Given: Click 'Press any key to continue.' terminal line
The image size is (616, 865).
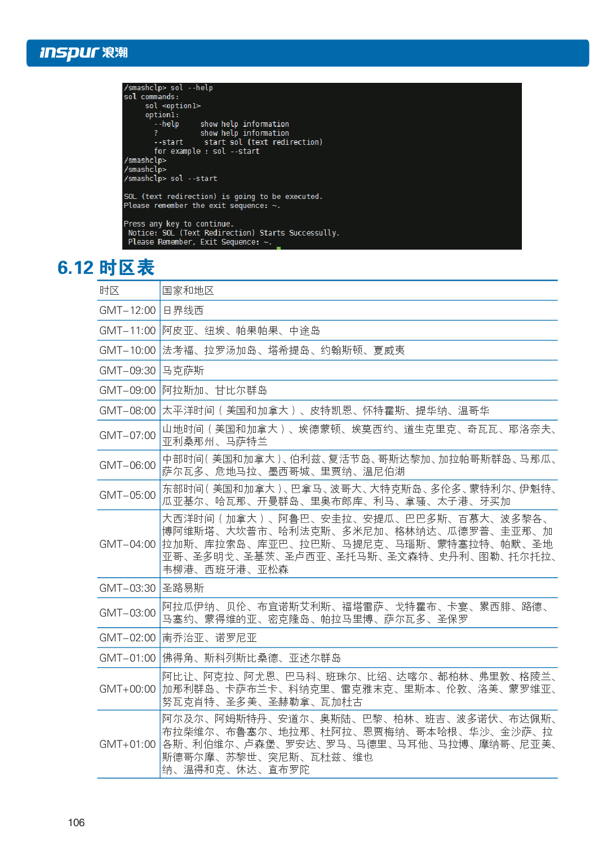Looking at the screenshot, I should 179,224.
